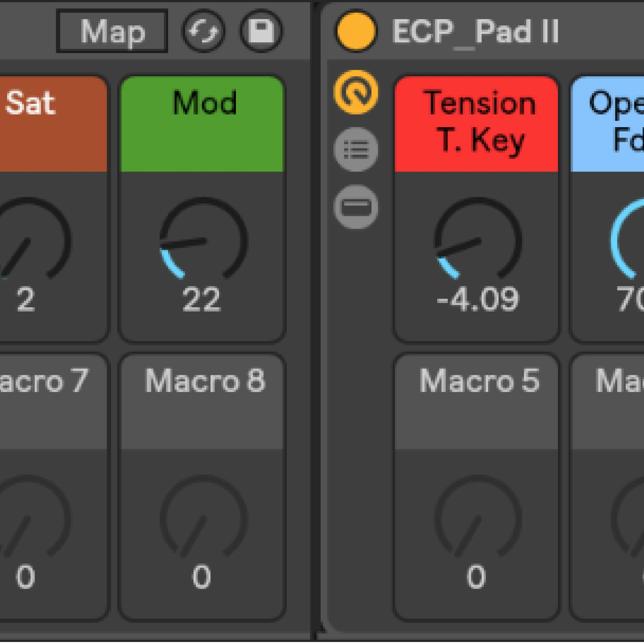
Task: Click the Map button
Action: 112,31
